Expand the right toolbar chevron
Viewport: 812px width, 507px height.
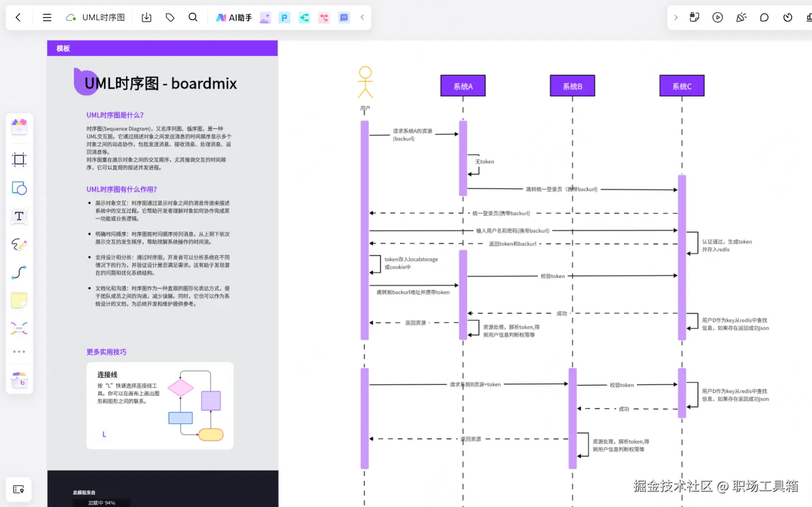coord(675,17)
